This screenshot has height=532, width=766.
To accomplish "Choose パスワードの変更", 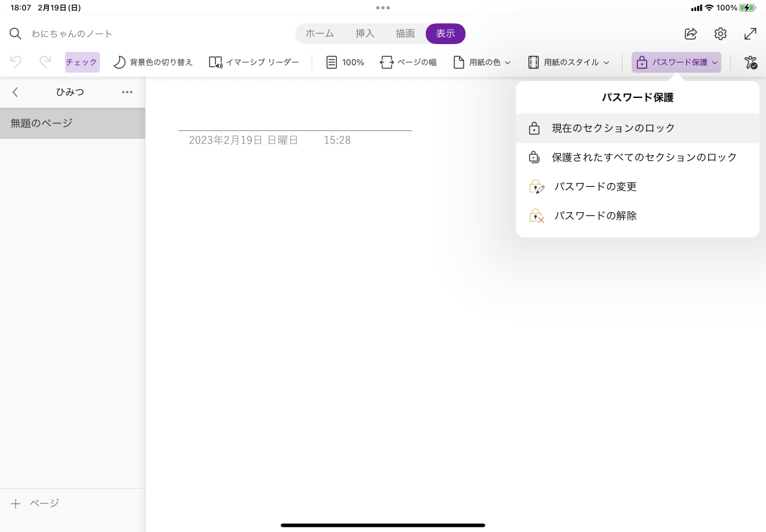I will pyautogui.click(x=637, y=186).
